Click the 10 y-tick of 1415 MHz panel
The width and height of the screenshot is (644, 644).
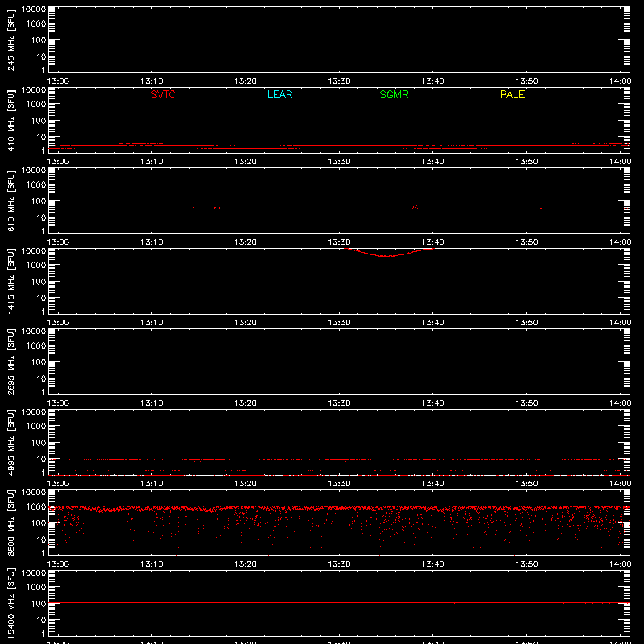click(x=41, y=298)
